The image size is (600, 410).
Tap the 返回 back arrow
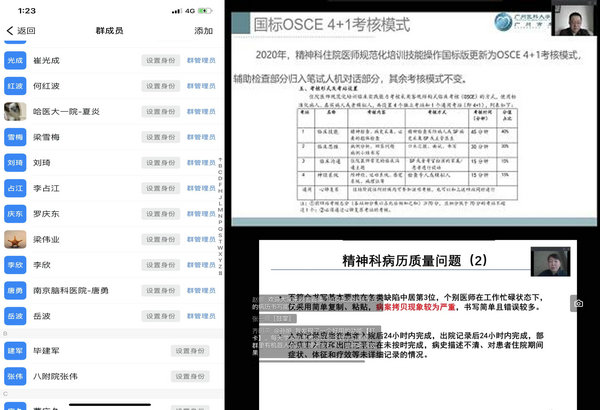click(x=20, y=31)
